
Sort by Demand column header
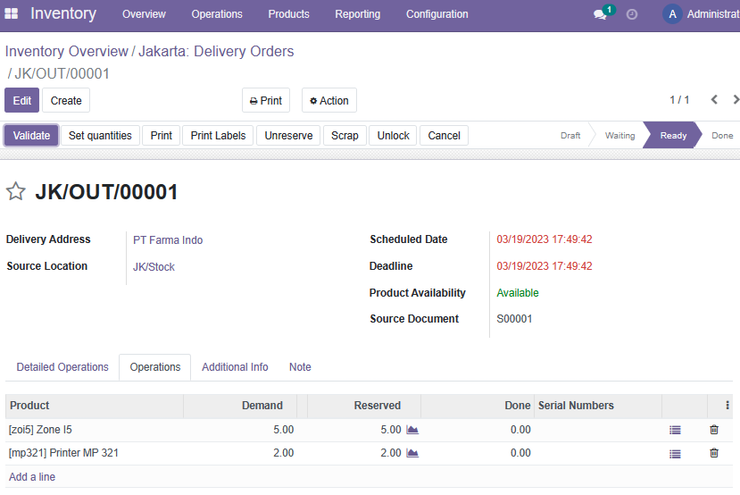(241, 405)
